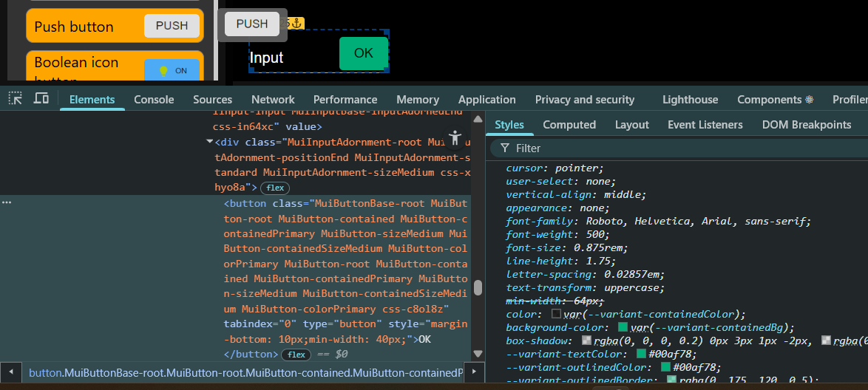Screen dimensions: 868x390
Task: Click the yellow anchor badge icon
Action: [x=296, y=24]
